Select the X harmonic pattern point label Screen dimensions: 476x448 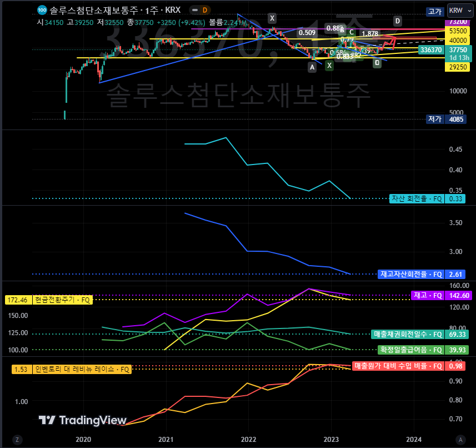coord(272,18)
